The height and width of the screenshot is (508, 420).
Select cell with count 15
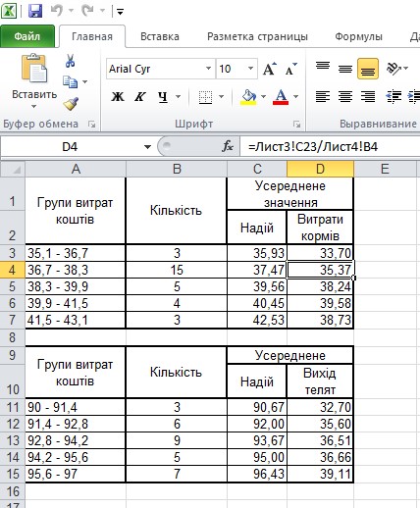point(177,270)
